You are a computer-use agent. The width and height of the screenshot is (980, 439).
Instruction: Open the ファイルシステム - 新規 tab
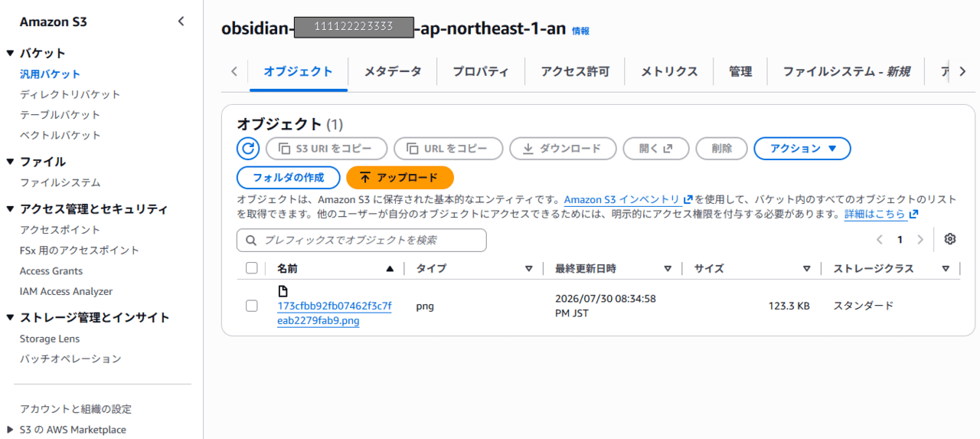tap(846, 71)
